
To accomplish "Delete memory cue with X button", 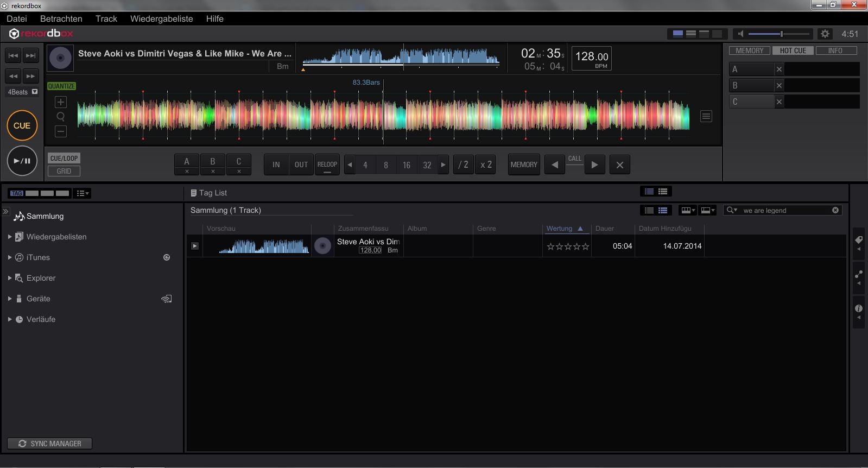I will 620,165.
